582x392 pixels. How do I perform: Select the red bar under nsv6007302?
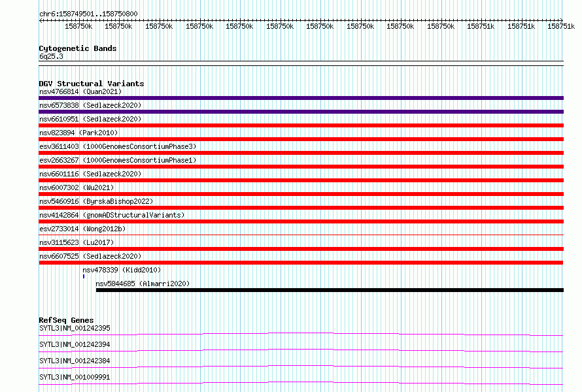tap(301, 194)
